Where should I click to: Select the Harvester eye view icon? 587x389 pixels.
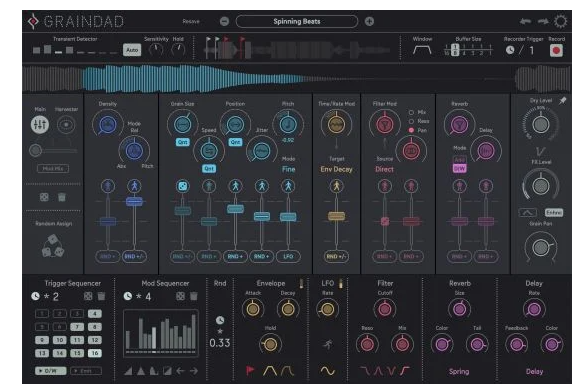tap(66, 125)
